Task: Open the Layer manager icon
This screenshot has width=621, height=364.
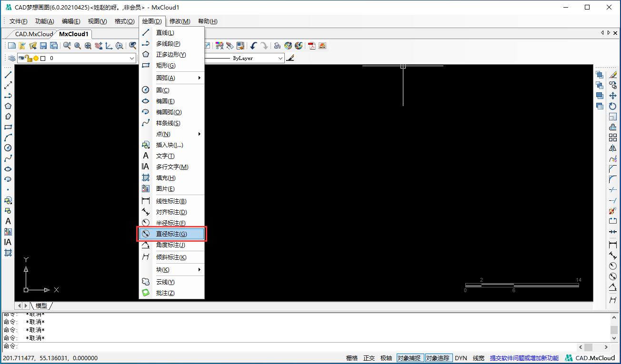Action: pos(11,58)
